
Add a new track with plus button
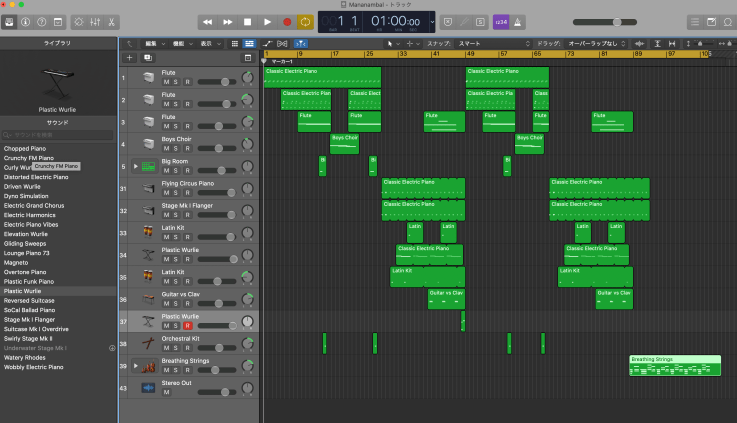pyautogui.click(x=128, y=58)
